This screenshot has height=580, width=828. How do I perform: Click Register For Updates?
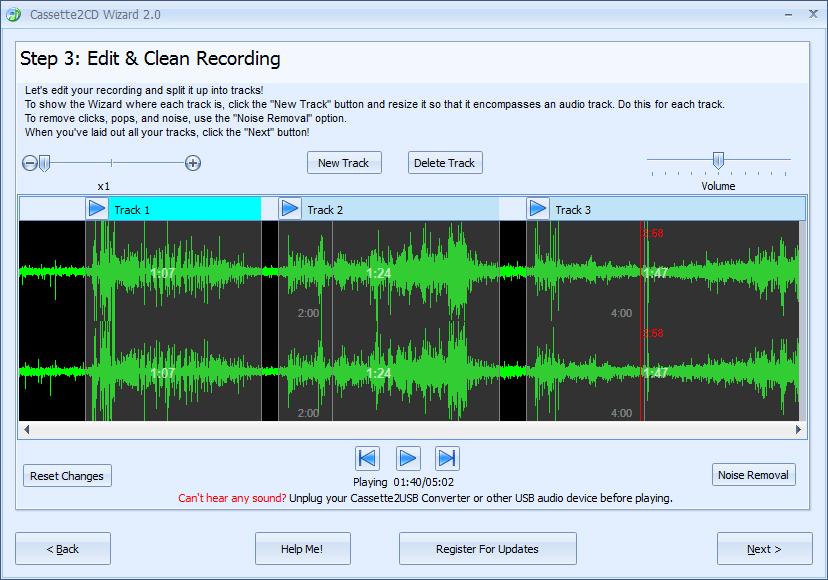487,548
